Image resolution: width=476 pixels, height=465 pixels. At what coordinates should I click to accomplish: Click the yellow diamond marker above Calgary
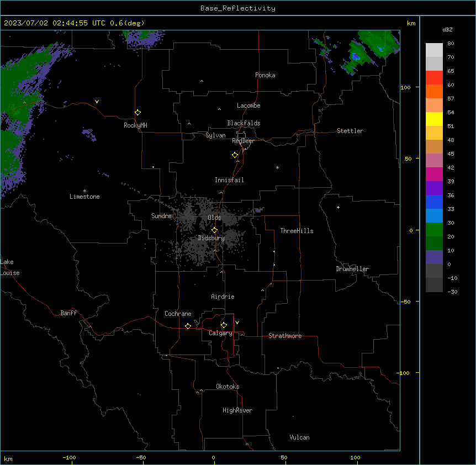click(224, 325)
